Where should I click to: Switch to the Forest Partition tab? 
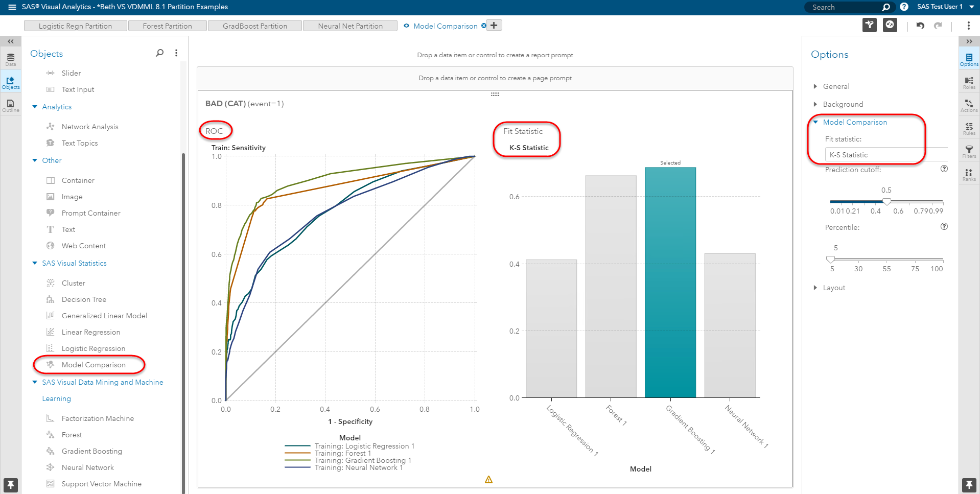(x=167, y=25)
